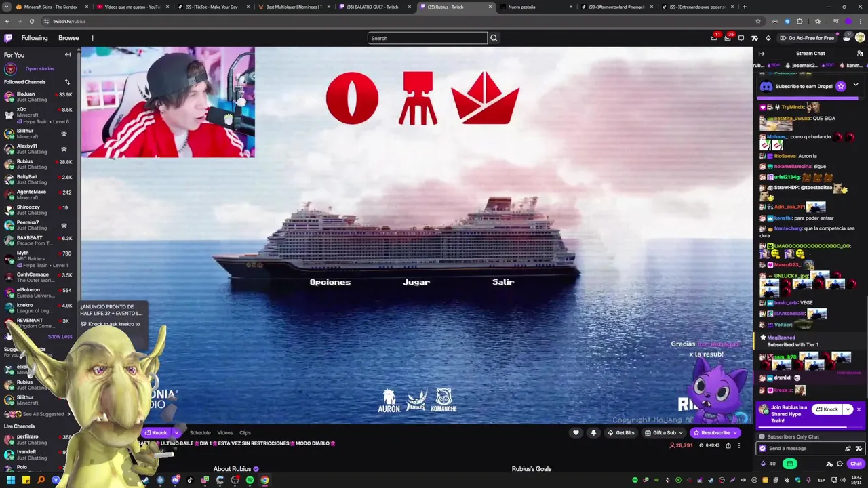
Task: Open Spotify from the taskbar
Action: (x=250, y=480)
